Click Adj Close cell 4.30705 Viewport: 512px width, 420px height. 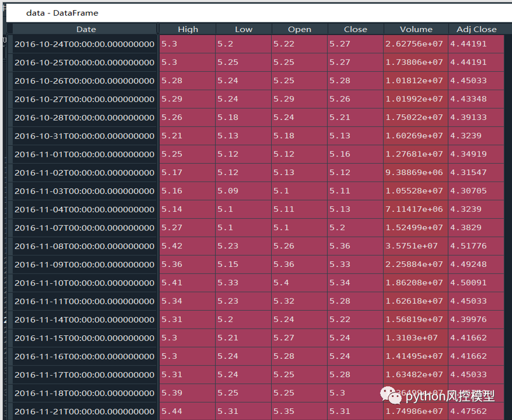point(477,191)
